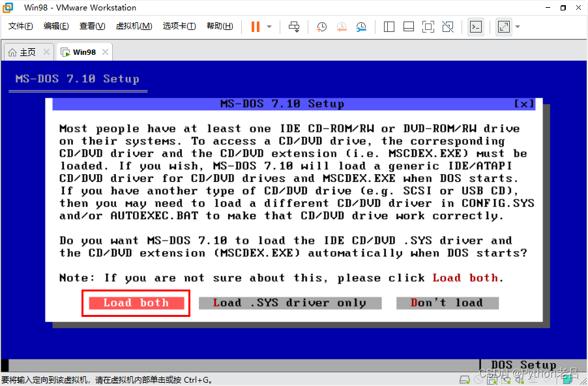Viewport: 588px width, 386px height.
Task: Click the sound card status icon
Action: click(x=520, y=380)
